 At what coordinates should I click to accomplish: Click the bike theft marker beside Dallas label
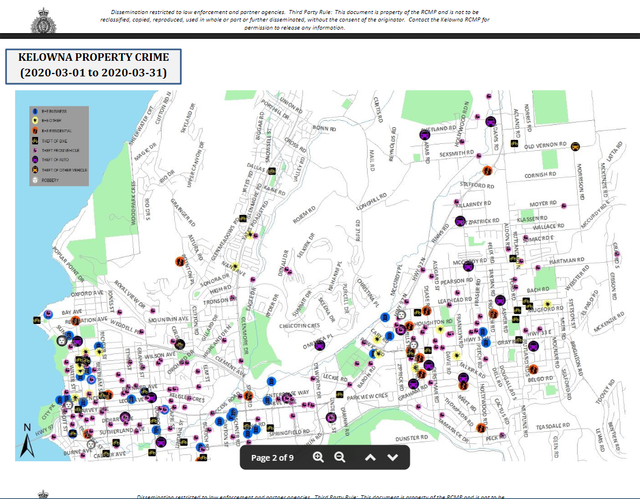272,171
